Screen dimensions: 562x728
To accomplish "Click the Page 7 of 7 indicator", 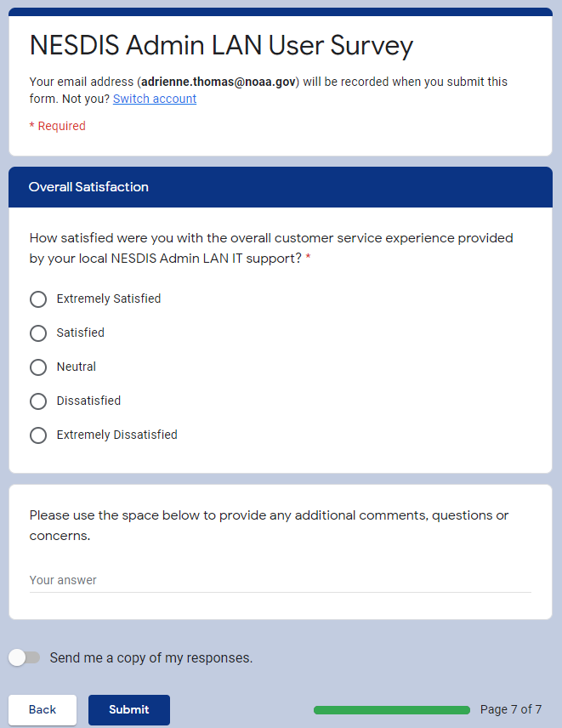I will (510, 709).
